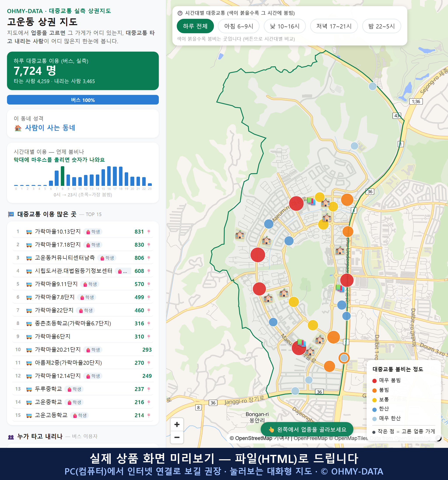448x480 pixels.
Task: Switch to 저녁 17~21시 time filter
Action: [x=334, y=26]
